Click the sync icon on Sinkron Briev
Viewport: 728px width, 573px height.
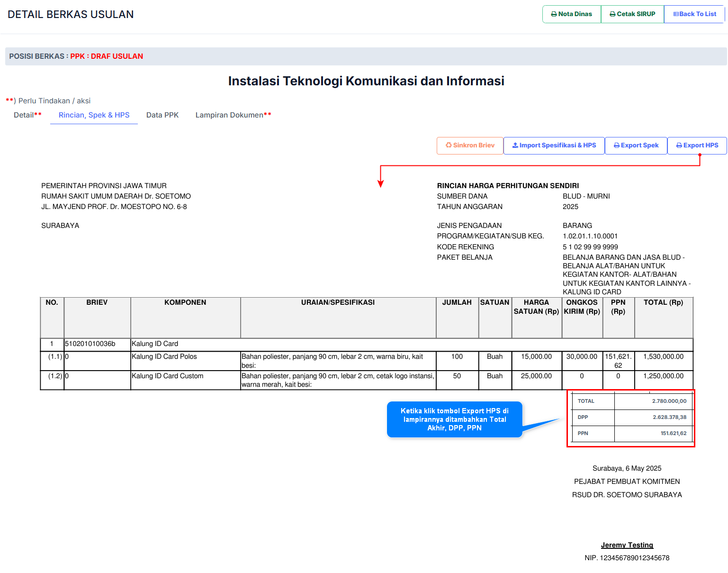coord(449,146)
